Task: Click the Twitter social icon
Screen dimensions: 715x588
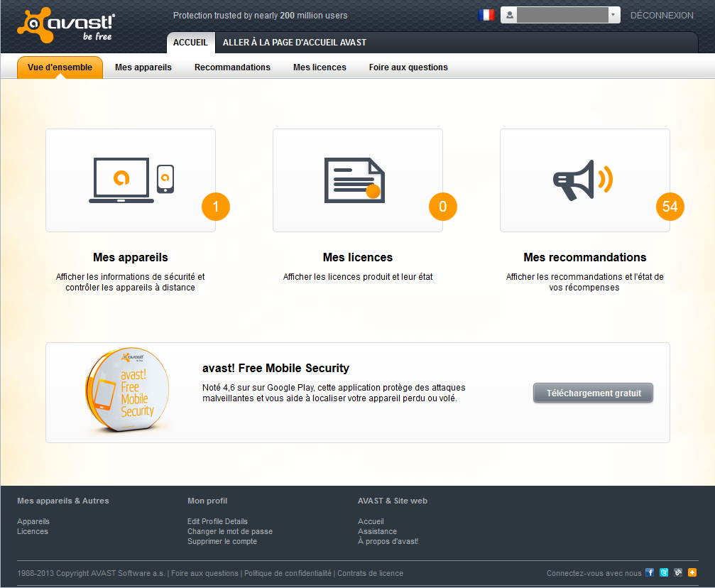Action: [x=664, y=572]
